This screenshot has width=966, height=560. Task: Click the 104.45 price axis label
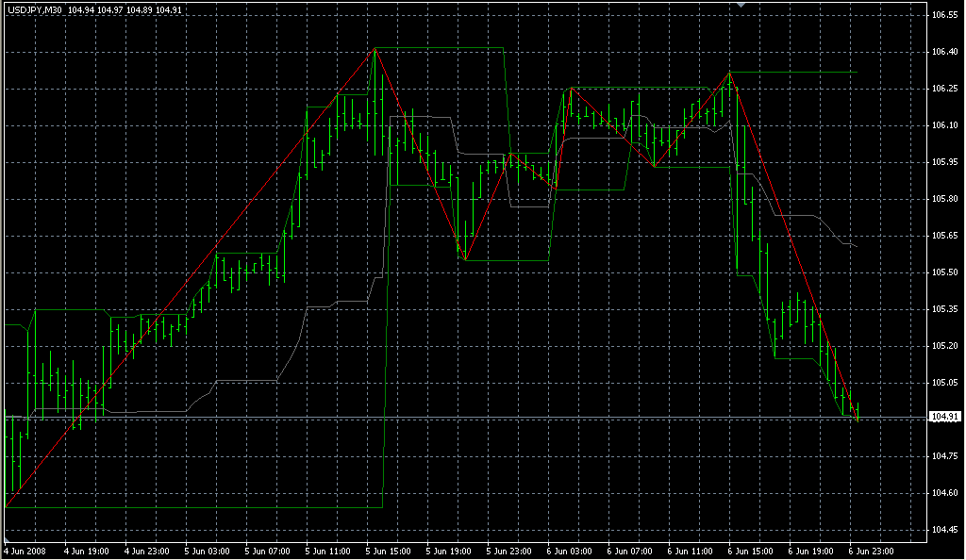tap(944, 529)
